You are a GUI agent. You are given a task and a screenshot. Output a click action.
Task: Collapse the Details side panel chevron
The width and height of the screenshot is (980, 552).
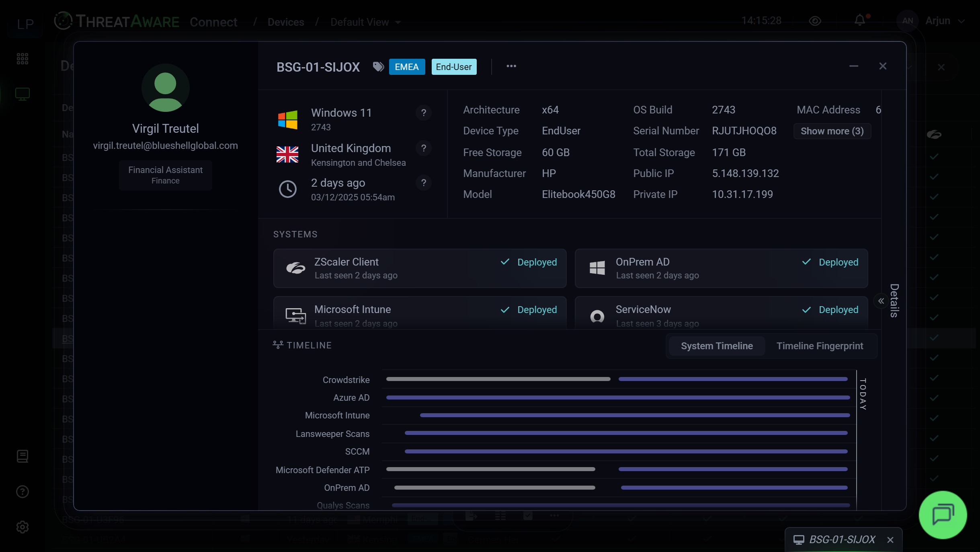[881, 301]
